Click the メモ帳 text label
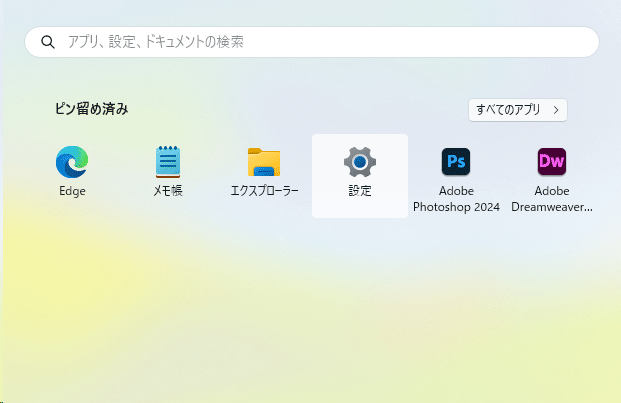Viewport: 621px width, 403px height. [x=167, y=191]
